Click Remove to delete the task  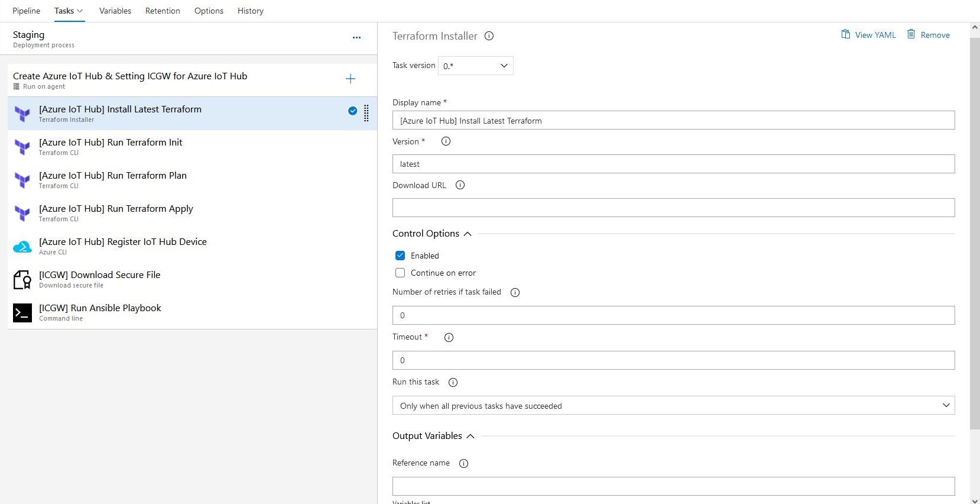click(929, 35)
